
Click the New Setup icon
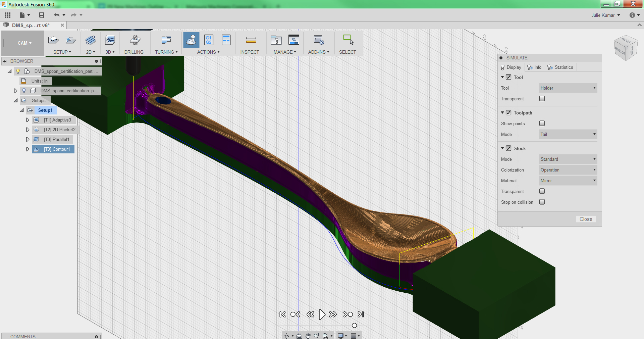click(54, 40)
